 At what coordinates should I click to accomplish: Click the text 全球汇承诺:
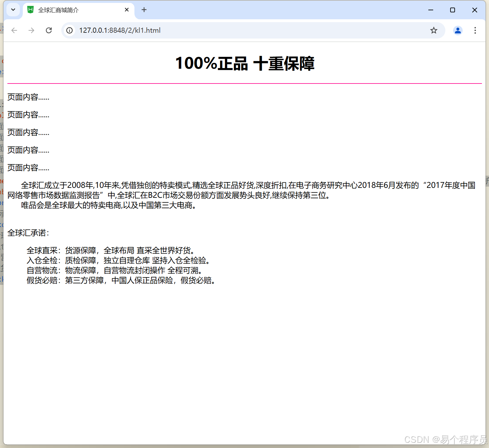coord(28,233)
